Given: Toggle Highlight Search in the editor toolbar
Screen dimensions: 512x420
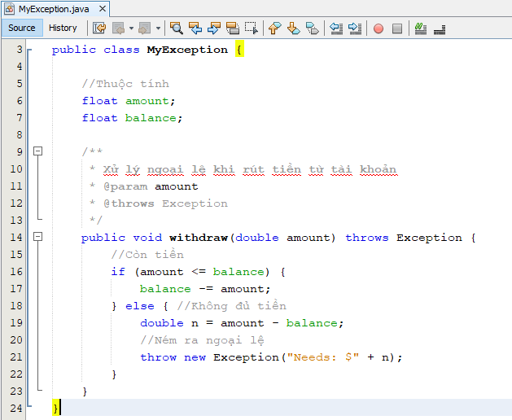Looking at the screenshot, I should (233, 28).
